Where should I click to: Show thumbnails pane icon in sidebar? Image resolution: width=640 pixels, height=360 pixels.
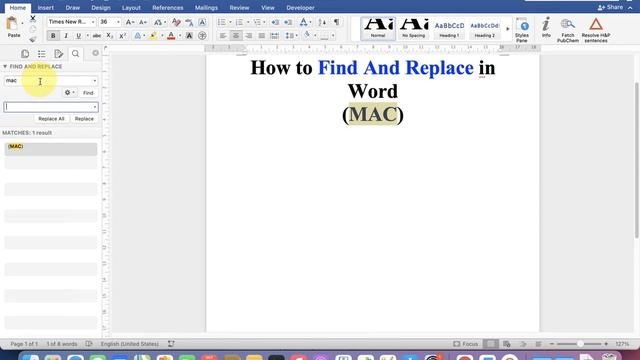click(x=25, y=54)
